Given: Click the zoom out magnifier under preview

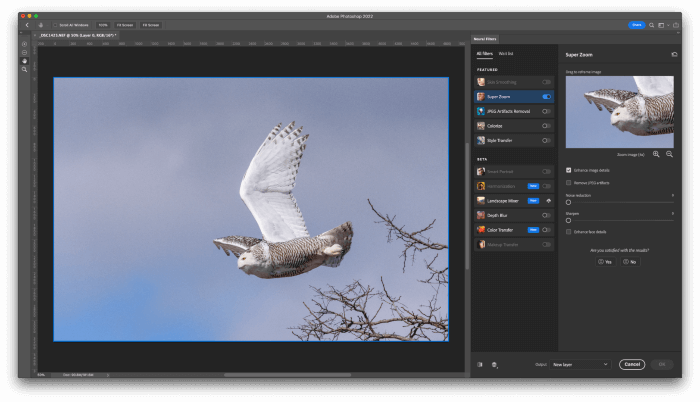Looking at the screenshot, I should tap(669, 154).
